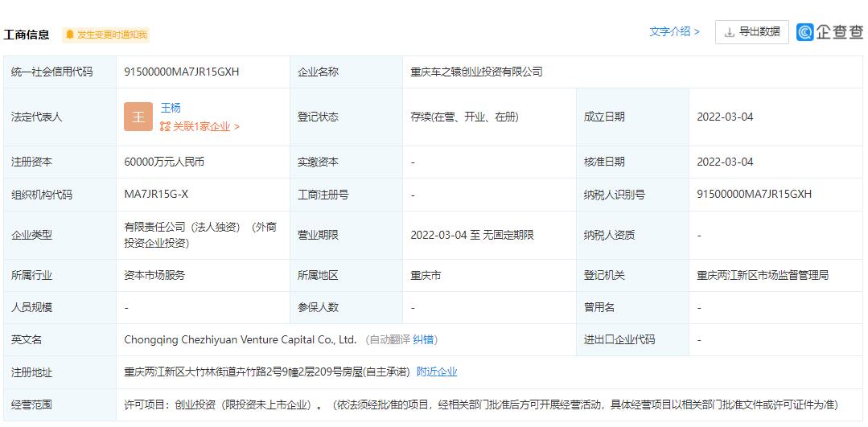Select credit code 91500000MA7JR15GXH in first row
Viewport: 868px width, 427px height.
click(x=182, y=72)
